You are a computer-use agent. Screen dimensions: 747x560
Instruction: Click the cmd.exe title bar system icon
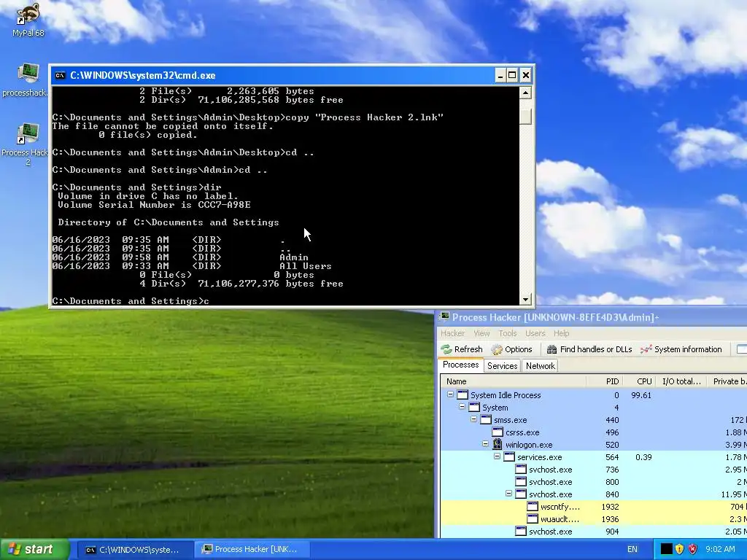tap(60, 75)
